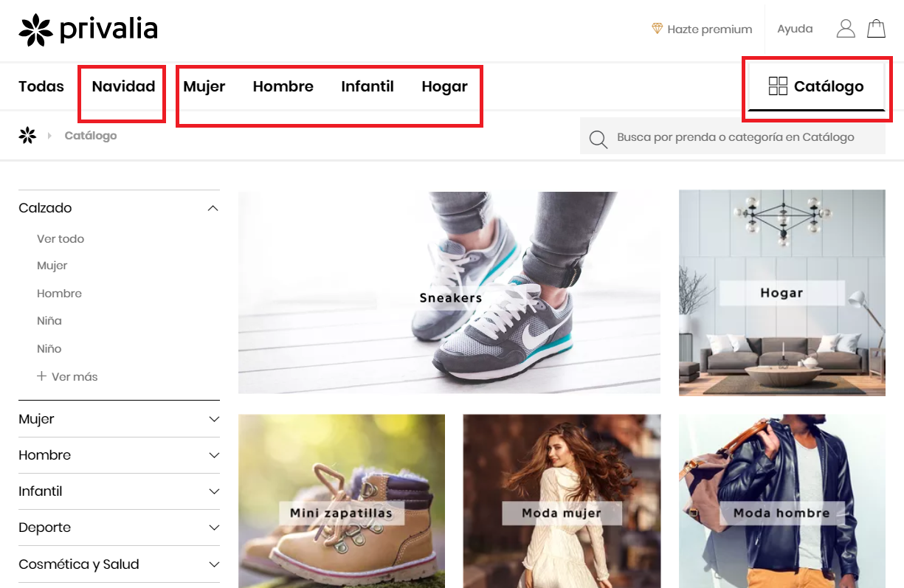Click the diamond premium icon
Image resolution: width=904 pixels, height=588 pixels.
pos(657,29)
